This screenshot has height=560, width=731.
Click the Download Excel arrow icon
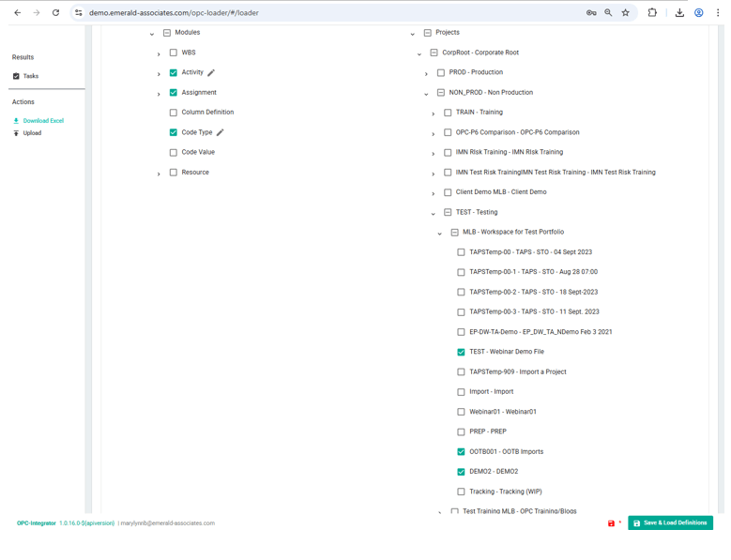click(16, 121)
